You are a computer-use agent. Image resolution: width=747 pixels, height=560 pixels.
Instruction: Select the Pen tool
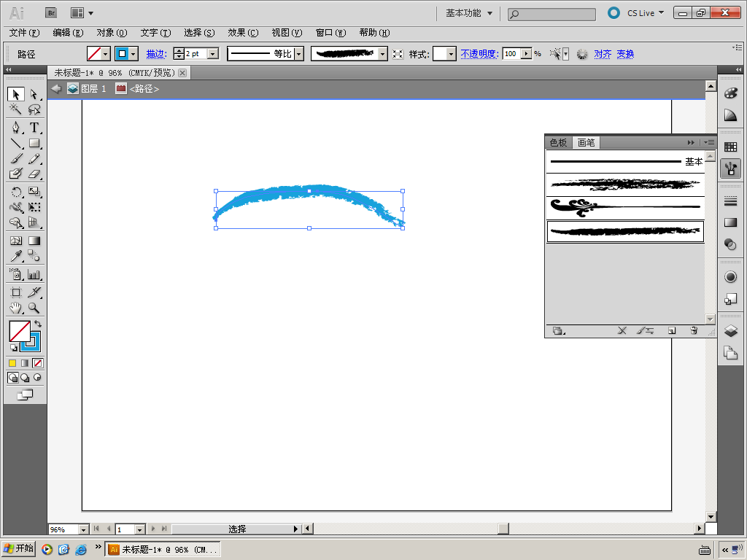(16, 127)
